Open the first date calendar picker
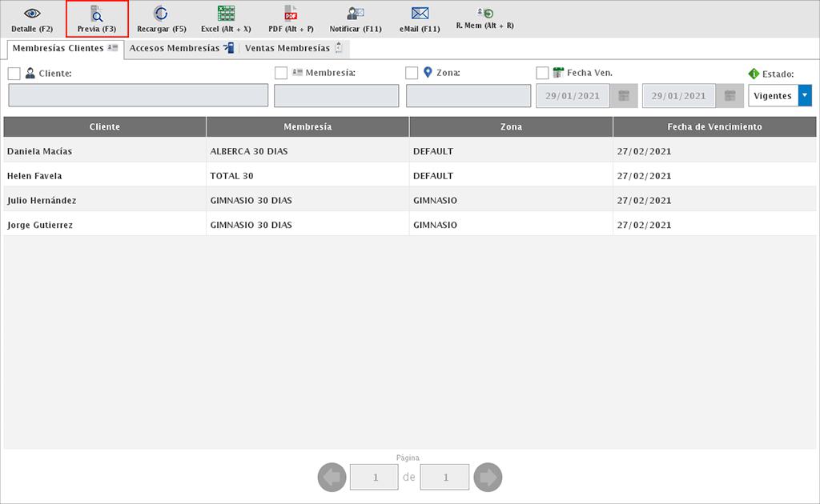The image size is (820, 504). (624, 96)
